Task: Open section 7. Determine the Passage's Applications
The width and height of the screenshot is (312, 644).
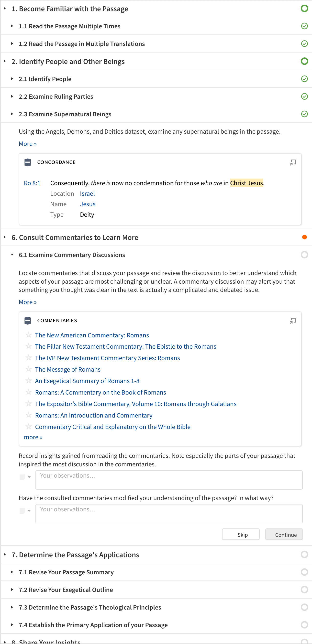Action: click(5, 555)
